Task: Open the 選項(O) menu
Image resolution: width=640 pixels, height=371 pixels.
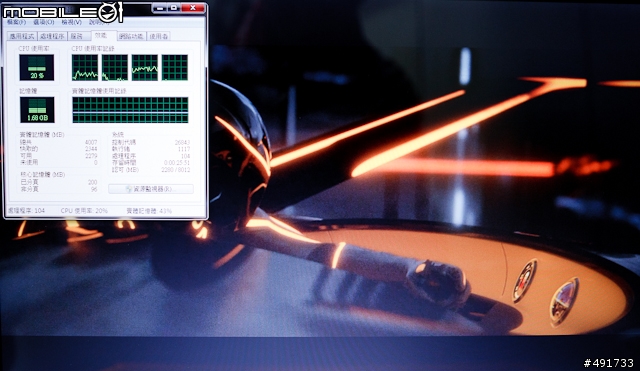Action: tap(44, 22)
